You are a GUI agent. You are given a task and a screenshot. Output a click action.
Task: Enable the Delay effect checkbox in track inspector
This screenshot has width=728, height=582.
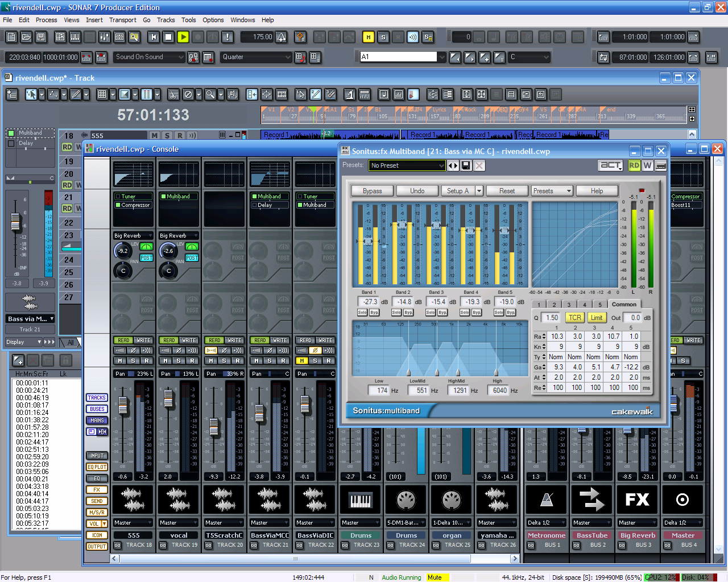pos(11,144)
